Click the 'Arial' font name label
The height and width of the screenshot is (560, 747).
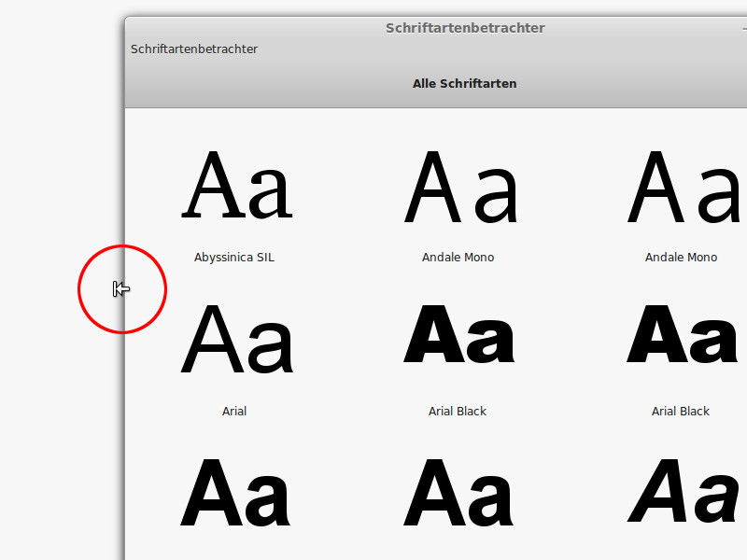pos(234,411)
